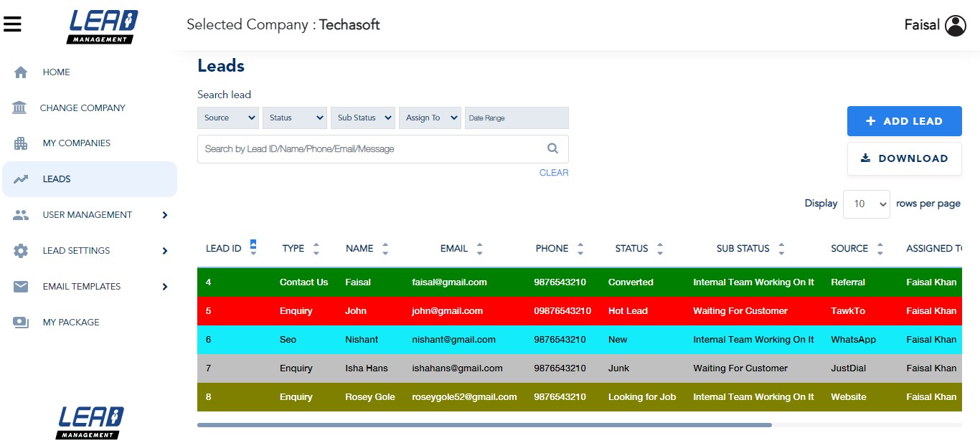The height and width of the screenshot is (448, 980).
Task: Click the search magnifier icon
Action: point(552,148)
